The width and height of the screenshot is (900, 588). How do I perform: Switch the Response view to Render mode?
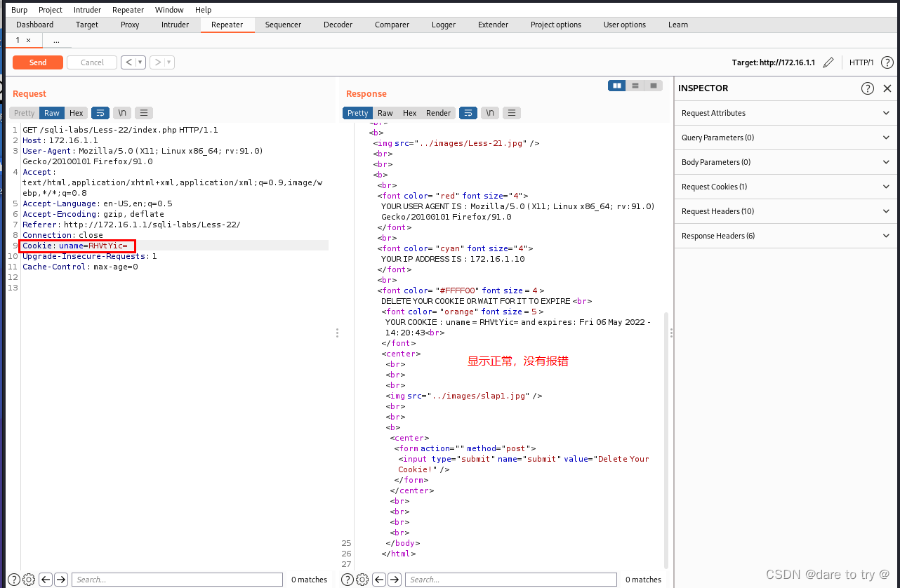437,112
